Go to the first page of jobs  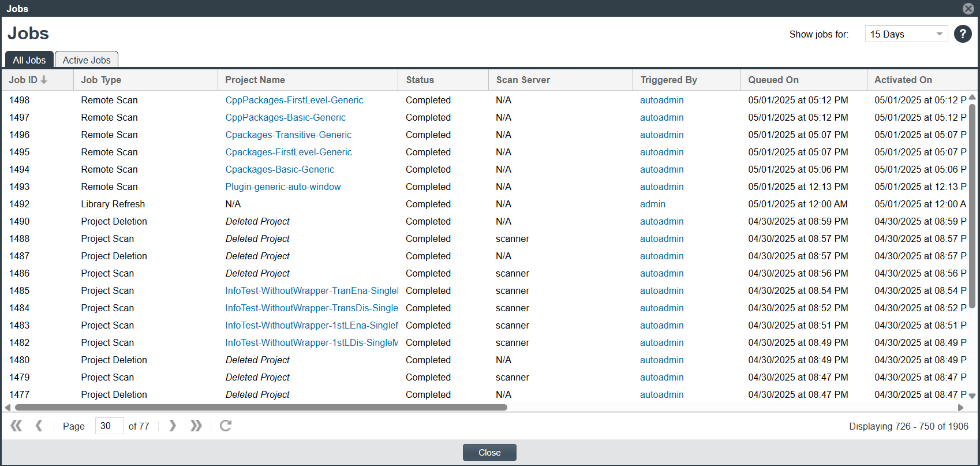(x=16, y=426)
